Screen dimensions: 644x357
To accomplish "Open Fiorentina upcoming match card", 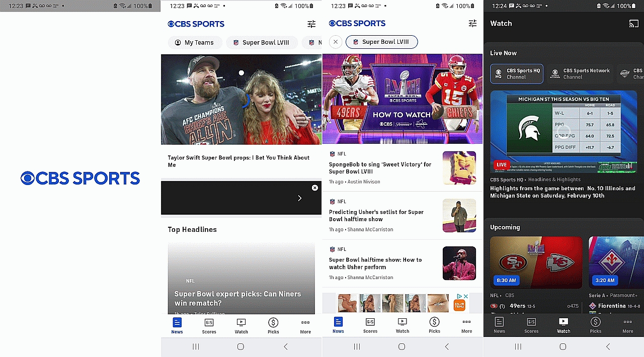I will click(x=616, y=262).
